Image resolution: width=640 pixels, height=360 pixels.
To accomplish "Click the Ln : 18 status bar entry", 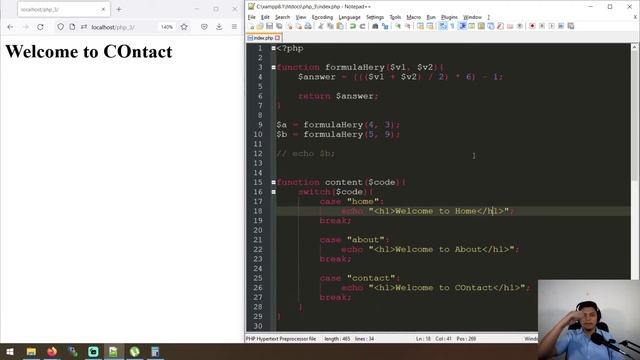I will (423, 339).
